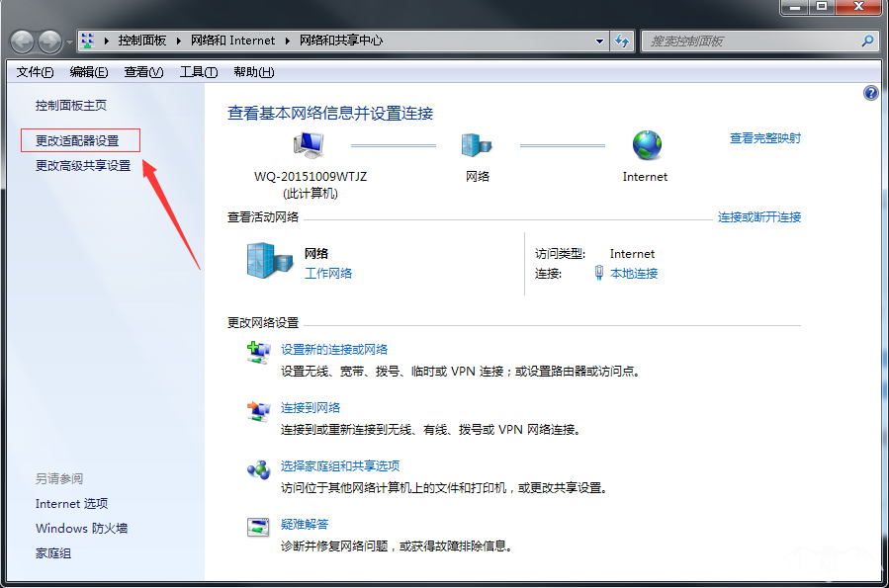Expand the arrow before 控制面板 breadcrumb
This screenshot has height=588, width=889.
106,41
